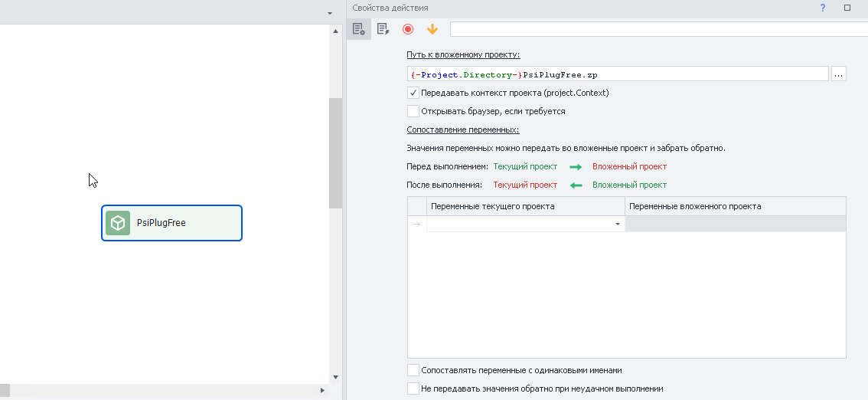Click the green right arrow before execution

click(576, 166)
